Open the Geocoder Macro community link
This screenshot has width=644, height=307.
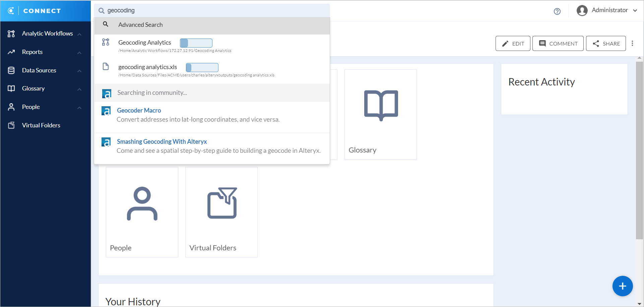[x=139, y=110]
